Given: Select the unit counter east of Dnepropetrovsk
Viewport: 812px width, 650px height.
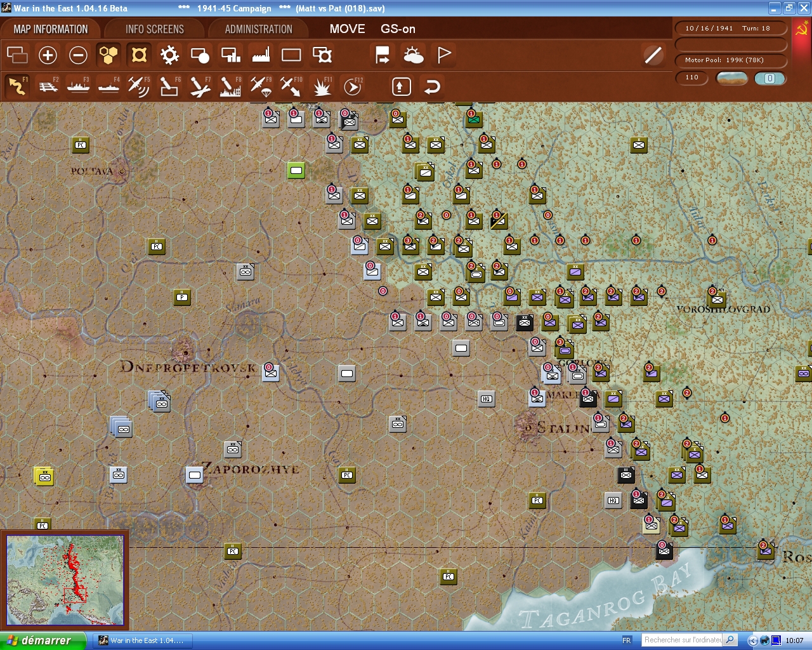Looking at the screenshot, I should point(271,373).
